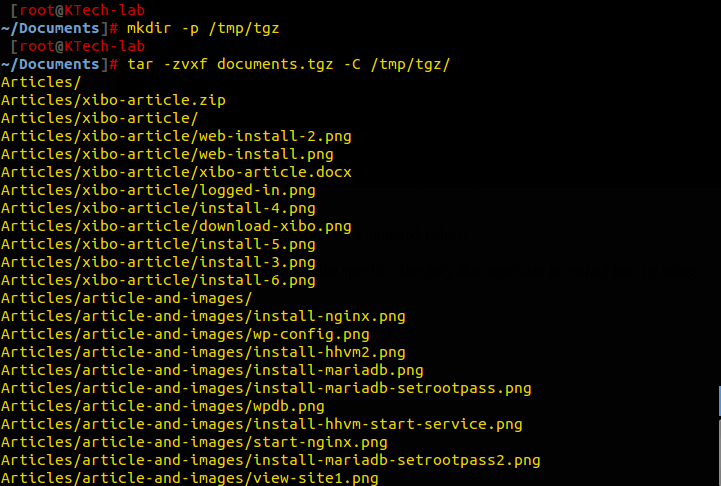Click the first root@KTech-lab prompt
Screen dimensions: 721x486
[76, 10]
